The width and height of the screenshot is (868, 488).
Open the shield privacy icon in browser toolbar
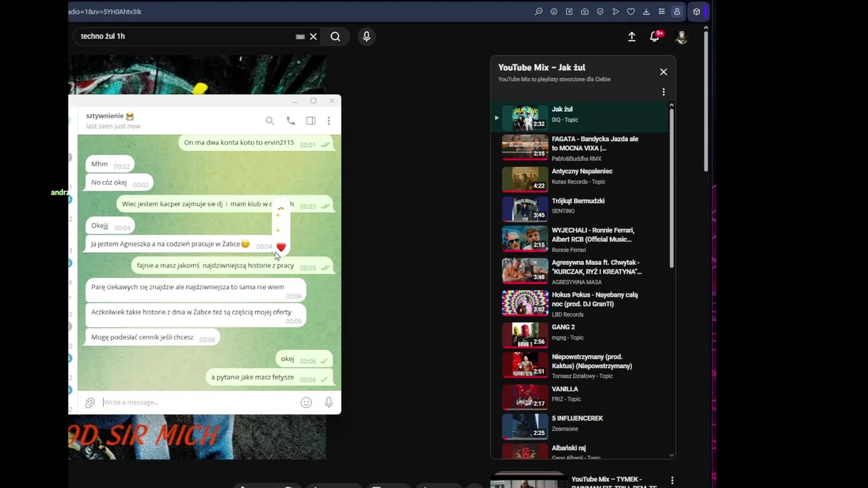coord(600,12)
